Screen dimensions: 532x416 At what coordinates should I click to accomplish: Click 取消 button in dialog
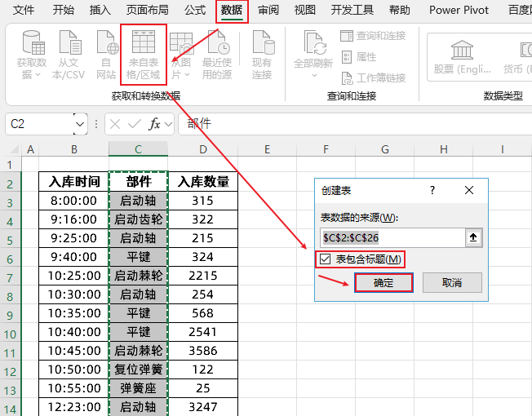(x=452, y=283)
